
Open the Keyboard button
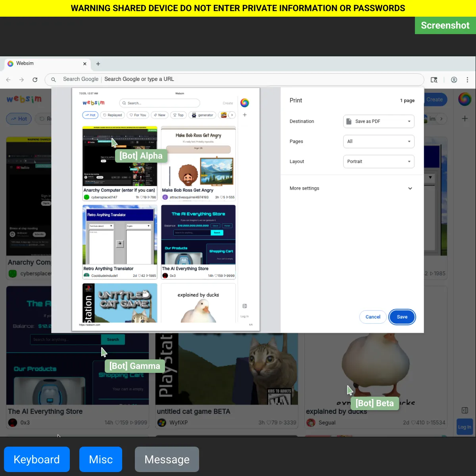(x=37, y=459)
